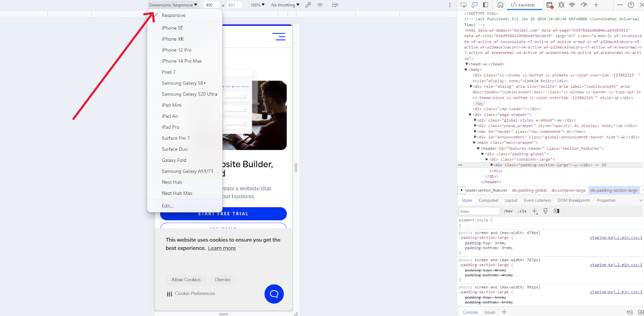Choose iPad Air from the device list
Image resolution: width=644 pixels, height=316 pixels.
[185, 116]
